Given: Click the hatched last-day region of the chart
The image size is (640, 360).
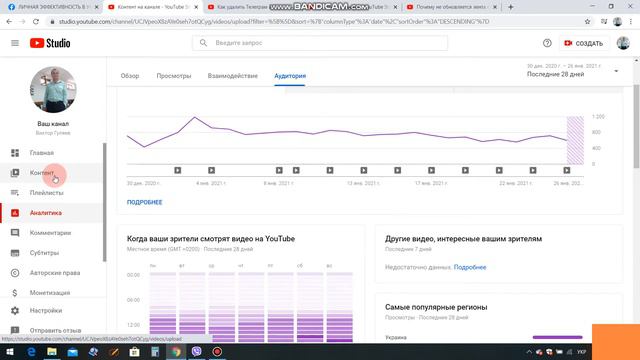Looking at the screenshot, I should pyautogui.click(x=575, y=140).
